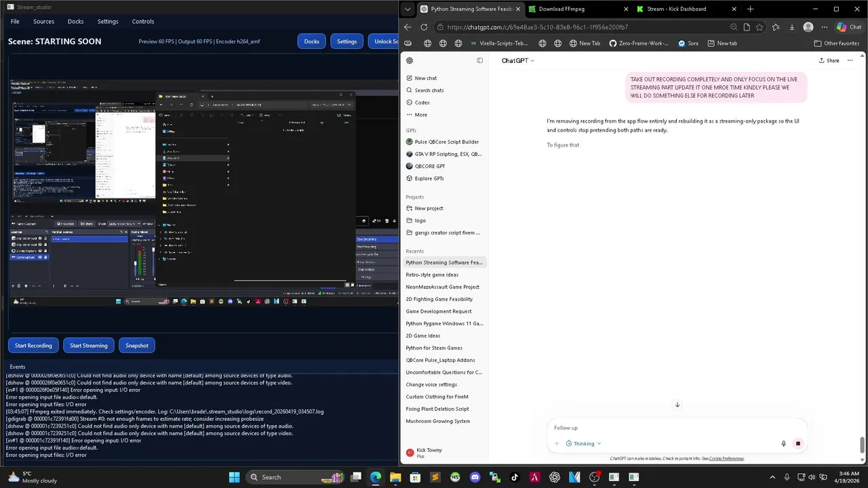Open reader view icon in address bar
868x488 pixels.
[747, 27]
